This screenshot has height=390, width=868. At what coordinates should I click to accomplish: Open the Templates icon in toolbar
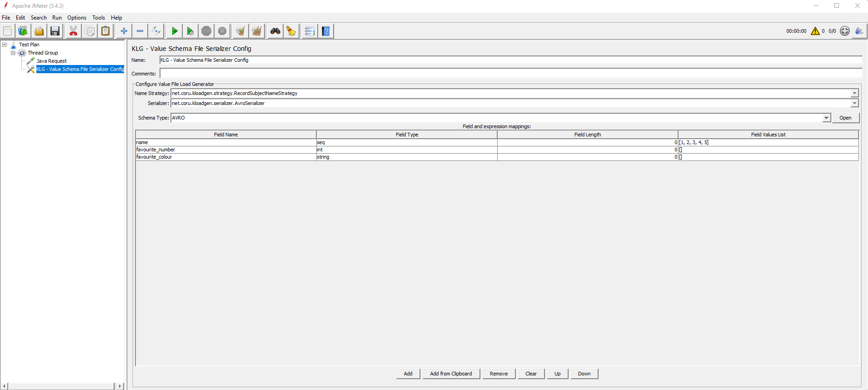pos(23,31)
